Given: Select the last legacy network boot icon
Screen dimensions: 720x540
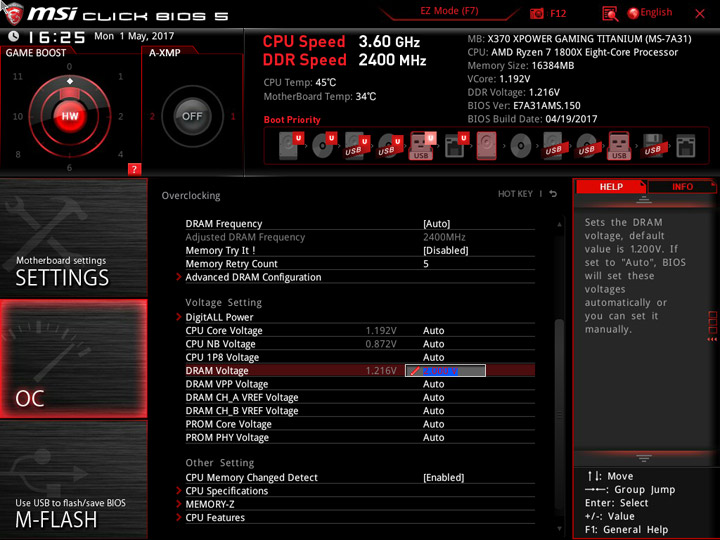Looking at the screenshot, I should click(686, 146).
